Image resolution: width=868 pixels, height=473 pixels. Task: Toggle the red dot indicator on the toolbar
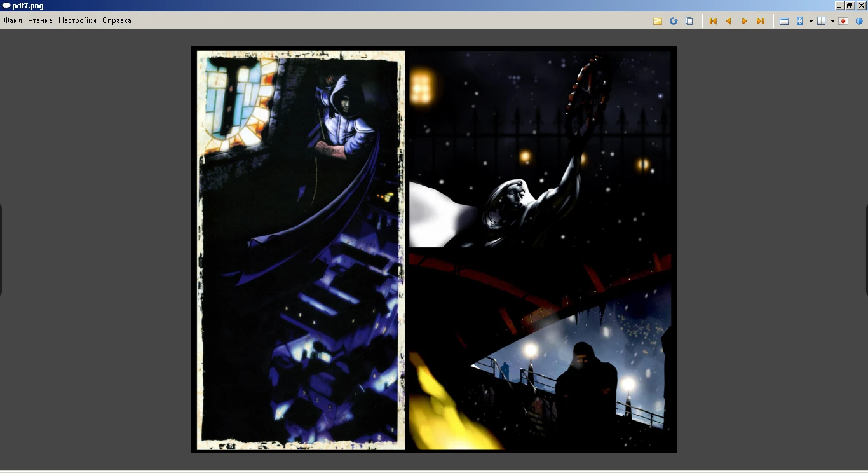[843, 20]
